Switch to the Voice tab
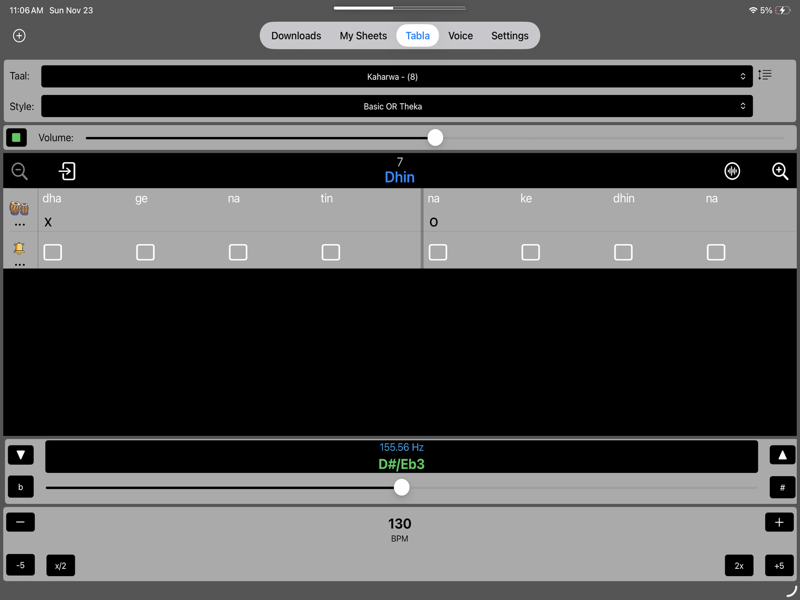 (460, 35)
